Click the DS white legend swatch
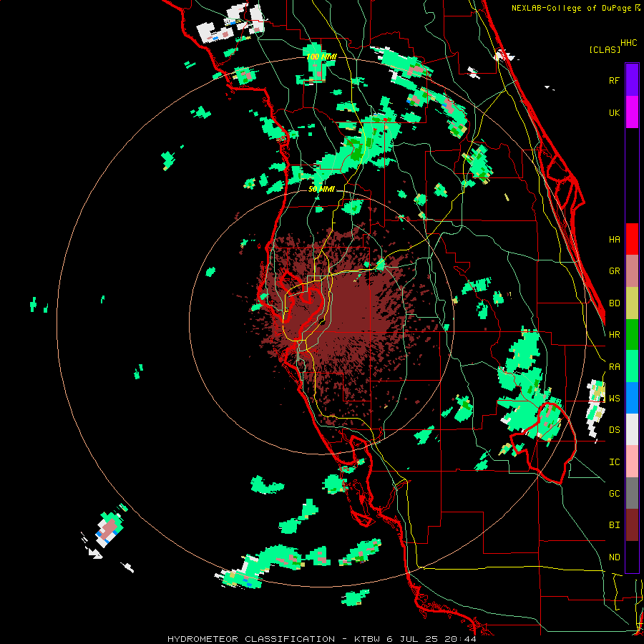This screenshot has height=644, width=644. coord(632,429)
